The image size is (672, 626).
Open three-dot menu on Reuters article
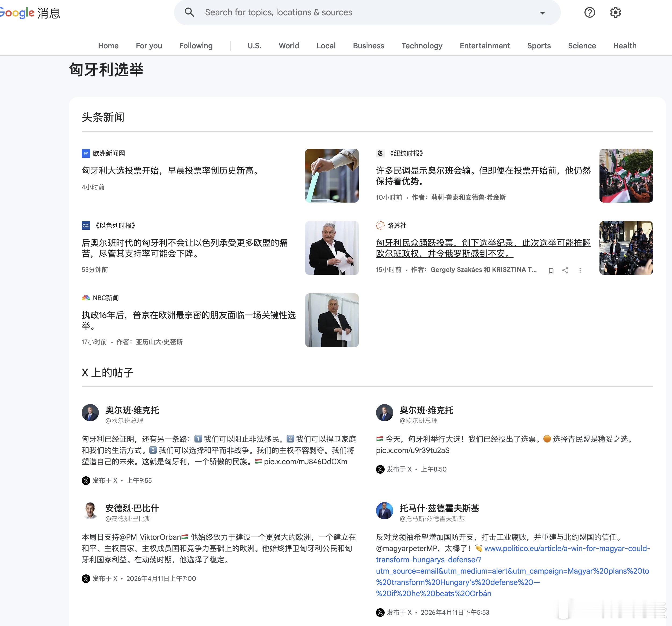point(580,270)
